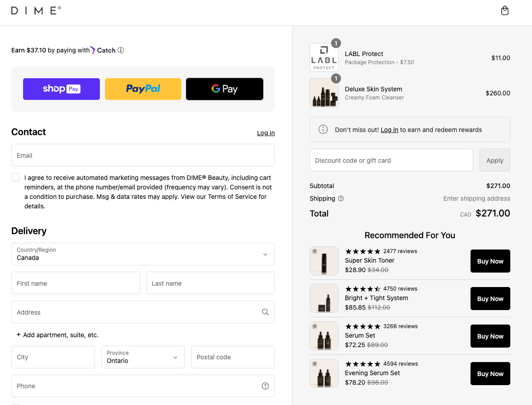532x405 pixels.
Task: Buy Now for Serum Set
Action: coord(490,336)
